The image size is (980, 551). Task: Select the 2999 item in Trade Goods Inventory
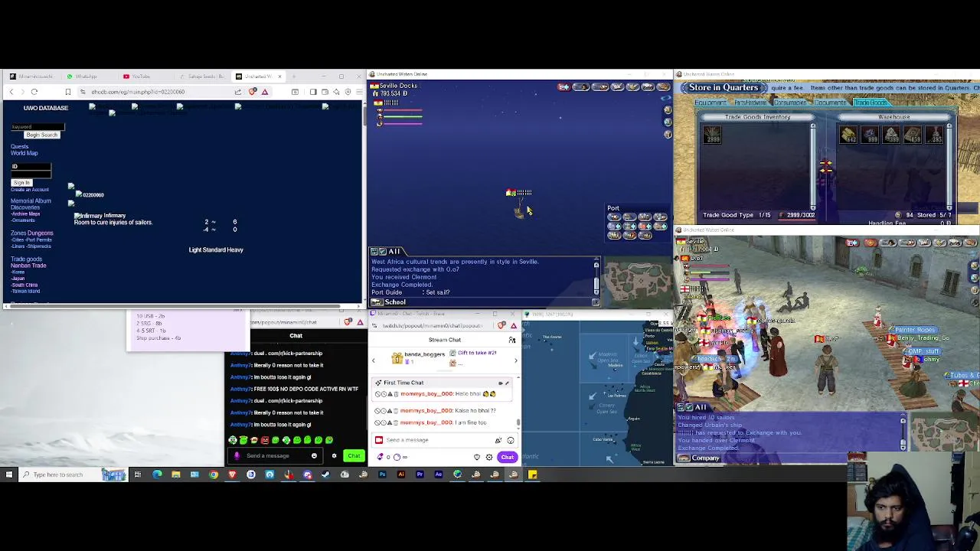tap(712, 135)
